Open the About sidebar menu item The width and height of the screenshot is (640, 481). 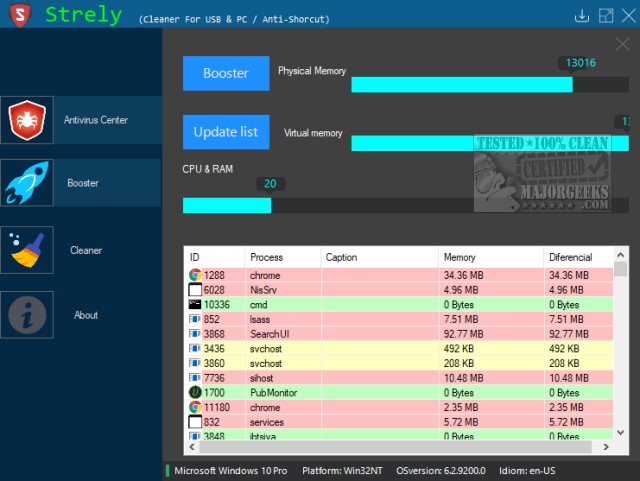tap(81, 315)
